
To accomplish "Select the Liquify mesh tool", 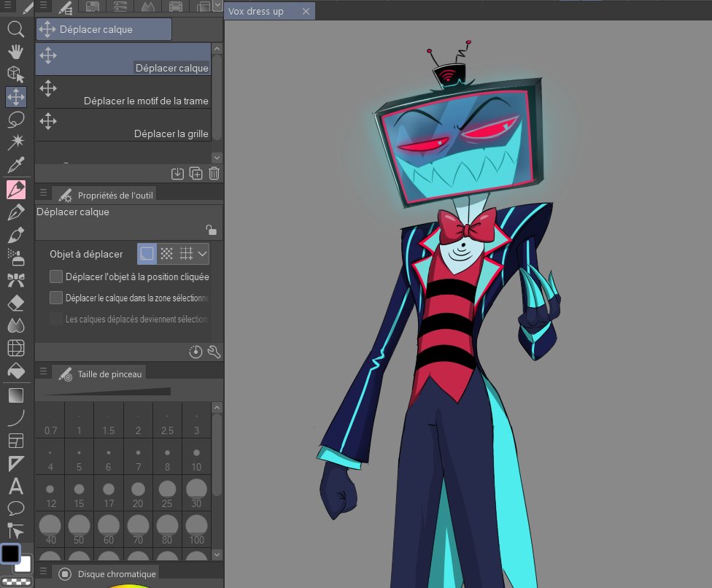I will [x=16, y=348].
